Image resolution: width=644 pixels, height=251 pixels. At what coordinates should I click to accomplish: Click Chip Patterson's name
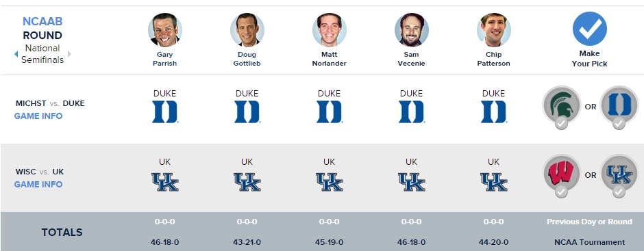pos(494,59)
